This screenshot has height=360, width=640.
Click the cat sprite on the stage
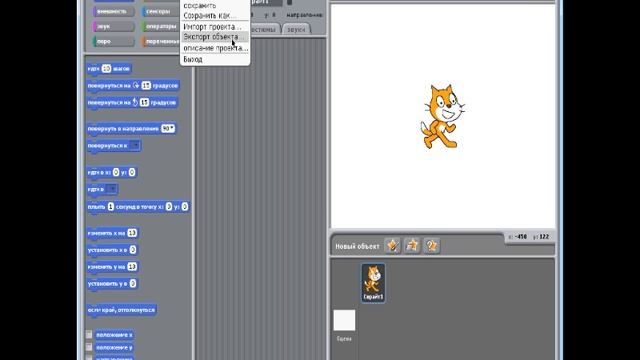pos(442,116)
